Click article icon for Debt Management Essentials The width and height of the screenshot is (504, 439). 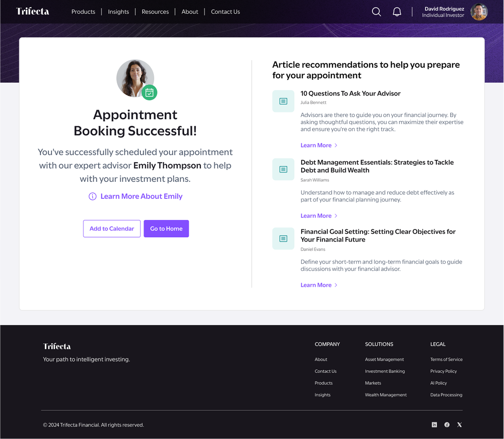point(283,169)
